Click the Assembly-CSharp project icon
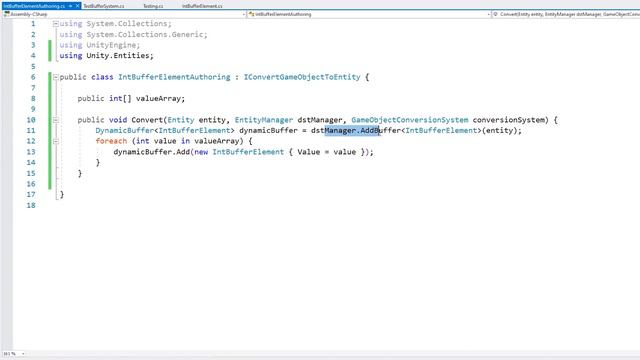640x360 pixels. coord(7,14)
